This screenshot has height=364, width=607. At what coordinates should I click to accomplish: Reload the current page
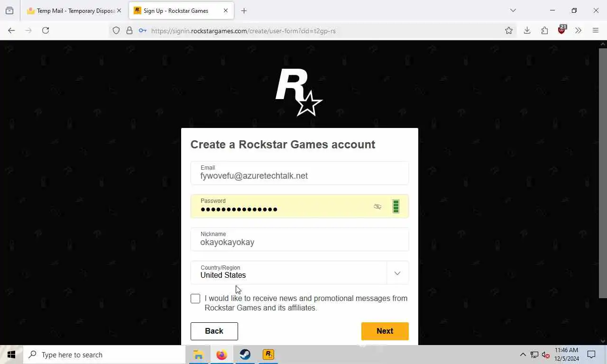[x=46, y=30]
